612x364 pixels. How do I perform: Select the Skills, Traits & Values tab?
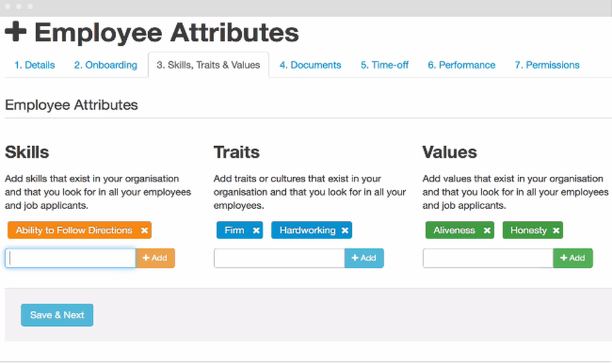(x=208, y=65)
